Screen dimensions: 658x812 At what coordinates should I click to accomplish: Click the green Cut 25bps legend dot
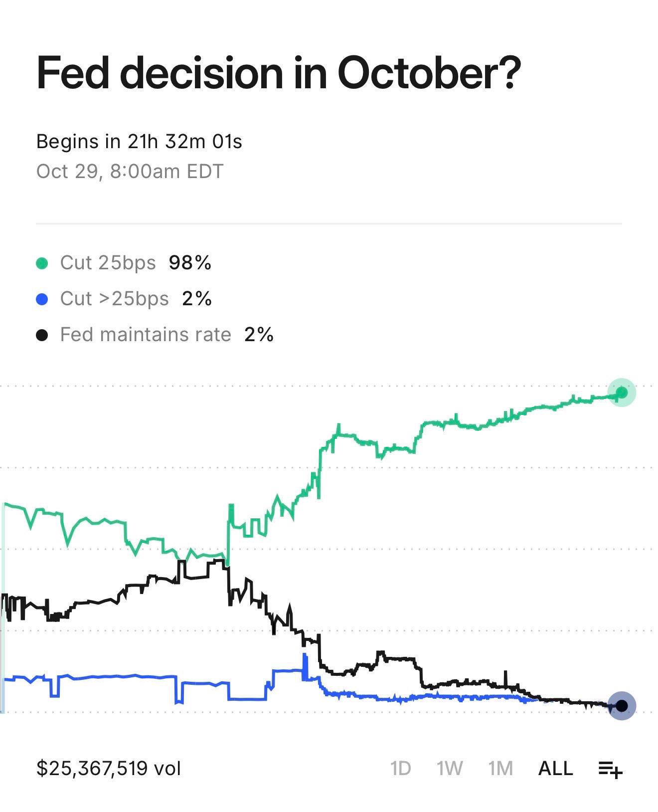(42, 263)
